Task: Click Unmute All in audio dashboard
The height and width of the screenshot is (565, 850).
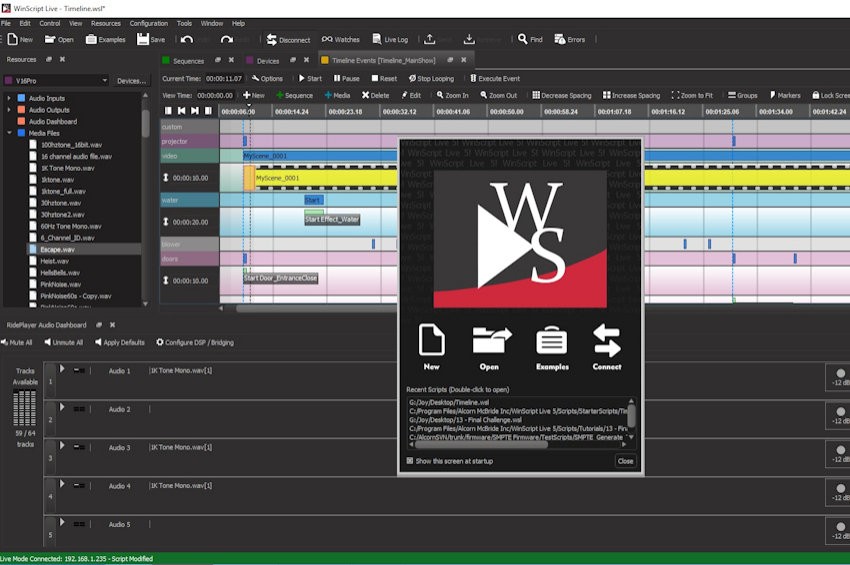Action: pos(64,342)
